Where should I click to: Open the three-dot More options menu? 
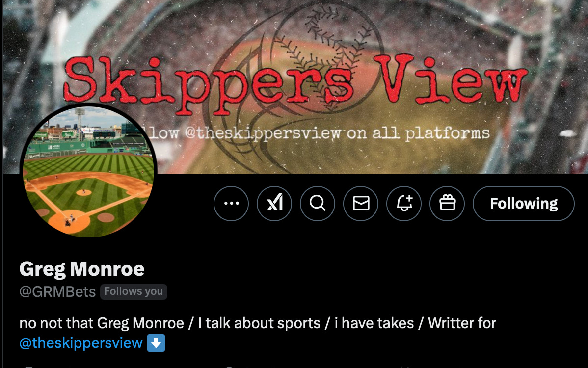[231, 204]
